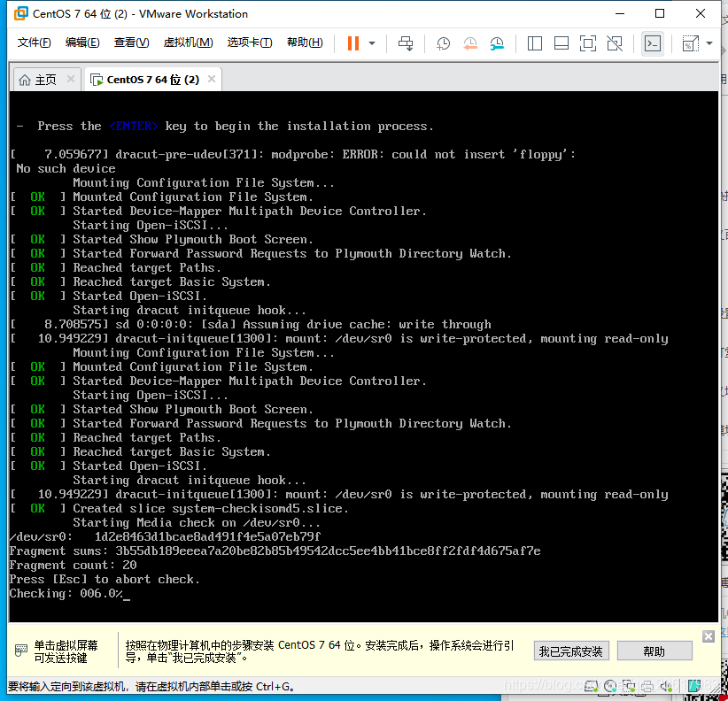The height and width of the screenshot is (701, 728).
Task: Click the stretch guest display icon
Action: 690,43
